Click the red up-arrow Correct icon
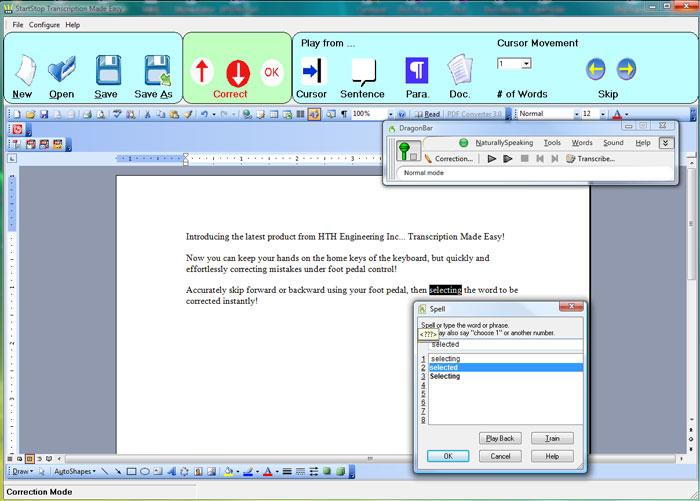 pyautogui.click(x=202, y=72)
